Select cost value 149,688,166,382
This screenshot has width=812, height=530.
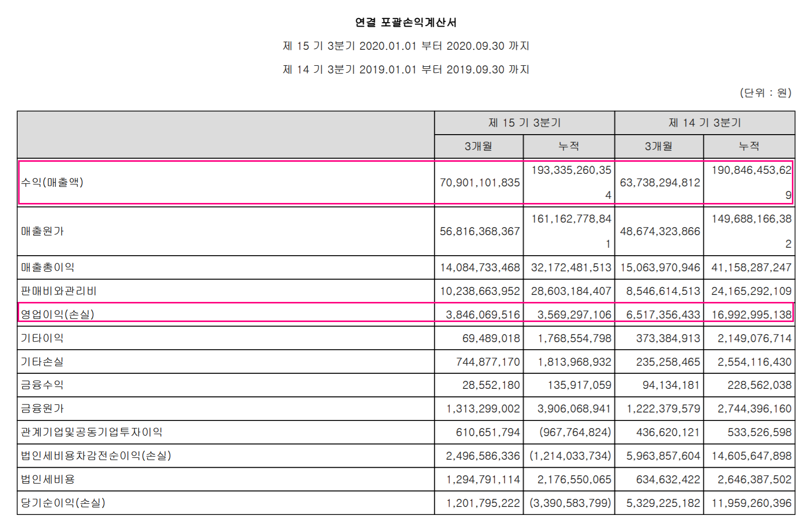pyautogui.click(x=751, y=231)
